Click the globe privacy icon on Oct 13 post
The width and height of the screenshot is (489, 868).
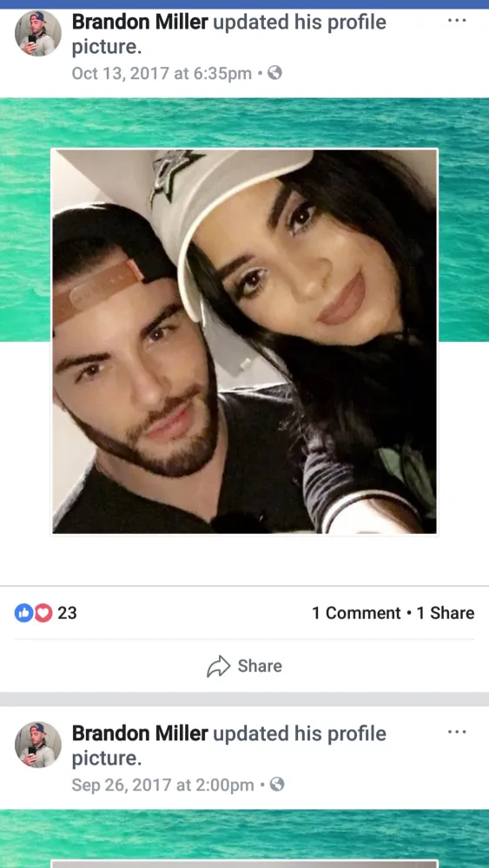(274, 73)
